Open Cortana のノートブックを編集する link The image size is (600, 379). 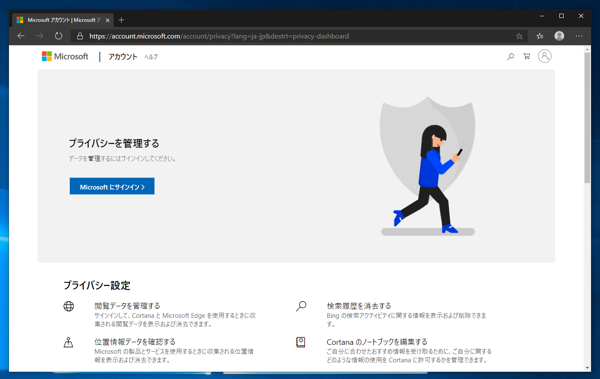coord(377,341)
